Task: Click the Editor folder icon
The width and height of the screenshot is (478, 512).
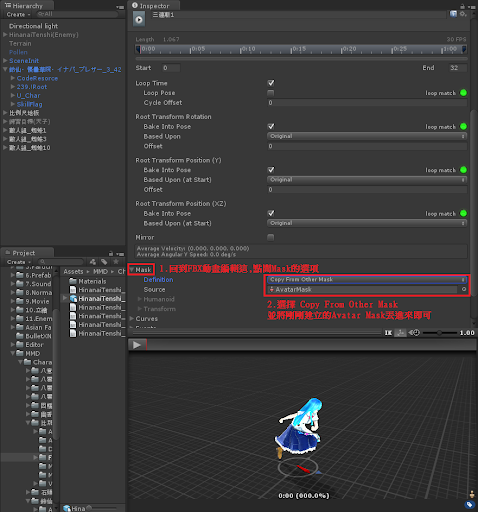Action: tap(20, 344)
